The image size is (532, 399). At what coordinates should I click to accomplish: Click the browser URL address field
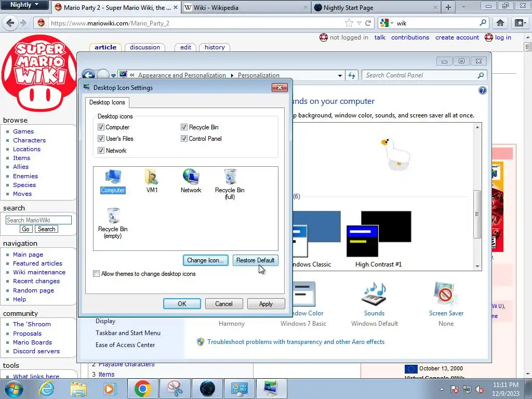[x=197, y=23]
